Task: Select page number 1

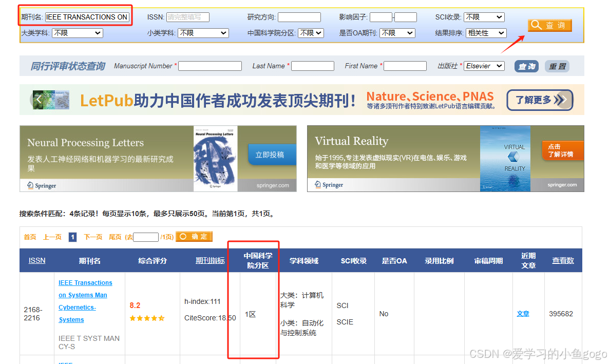Action: point(72,237)
